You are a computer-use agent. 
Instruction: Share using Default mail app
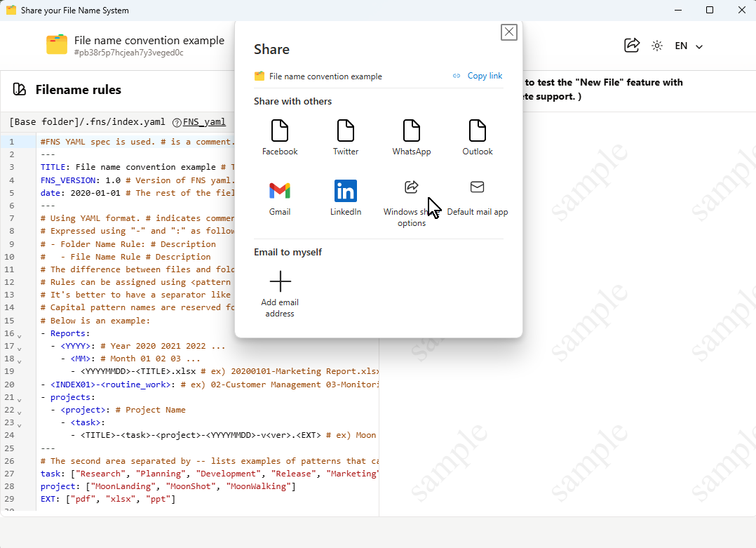478,187
